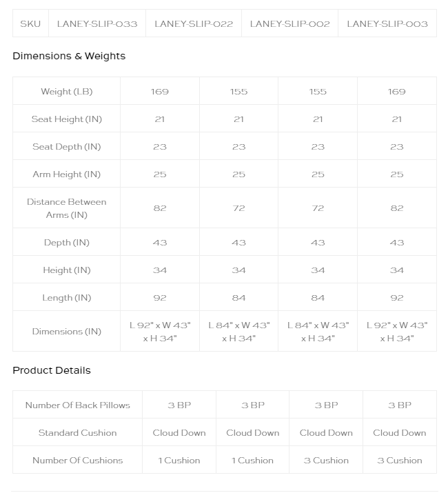Viewport: 448px width, 493px height.
Task: Click the Product Details heading
Action: pos(52,370)
